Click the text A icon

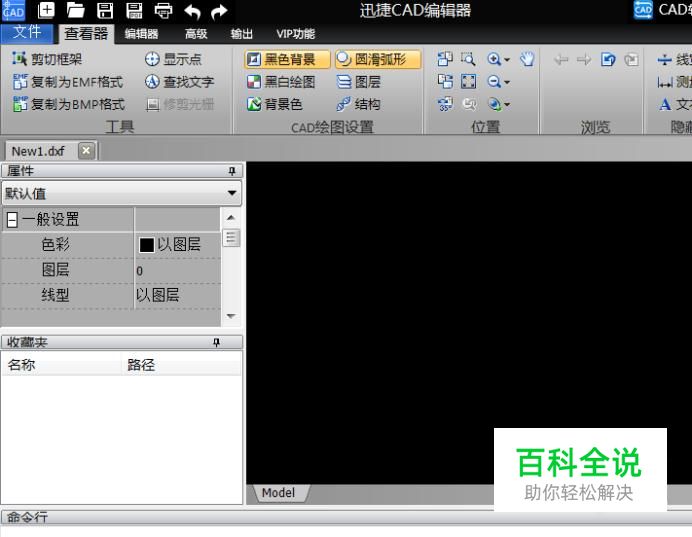(x=665, y=105)
